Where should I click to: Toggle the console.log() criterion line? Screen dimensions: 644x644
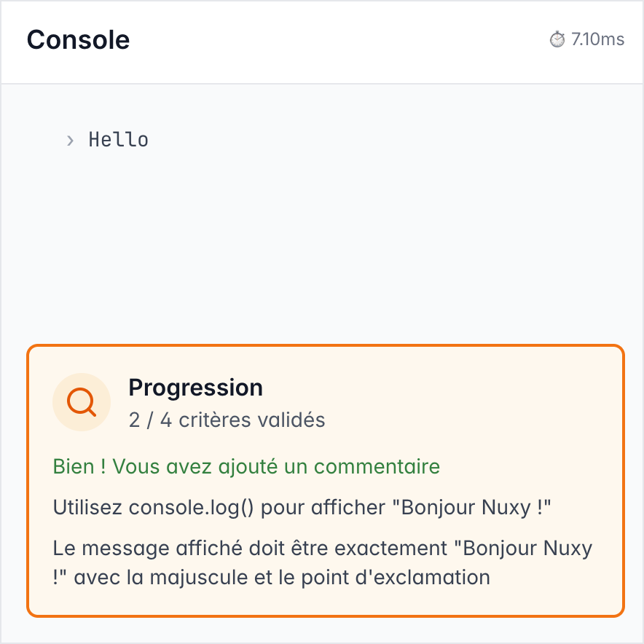click(x=303, y=507)
